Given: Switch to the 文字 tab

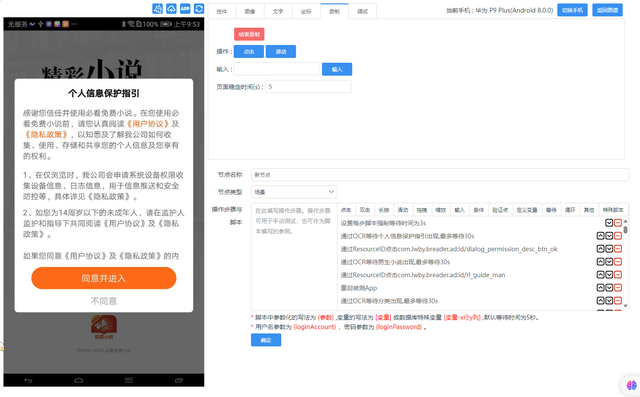Looking at the screenshot, I should 278,11.
